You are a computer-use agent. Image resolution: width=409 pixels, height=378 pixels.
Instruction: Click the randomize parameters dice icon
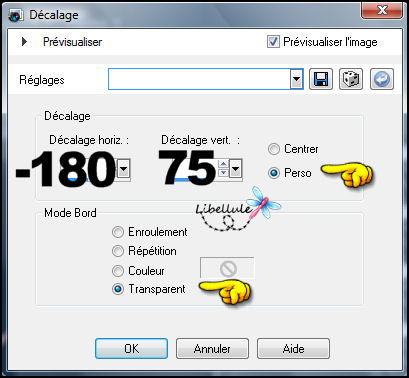(351, 79)
